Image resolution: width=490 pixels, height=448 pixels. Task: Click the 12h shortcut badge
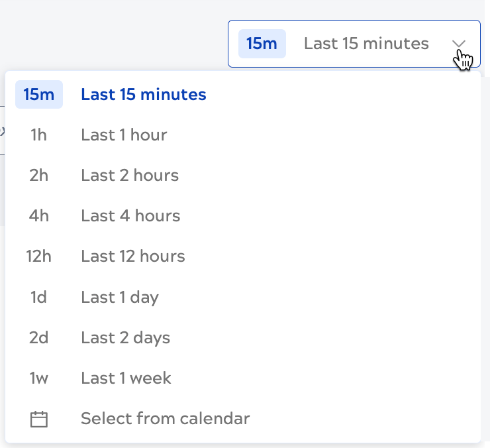click(x=39, y=256)
